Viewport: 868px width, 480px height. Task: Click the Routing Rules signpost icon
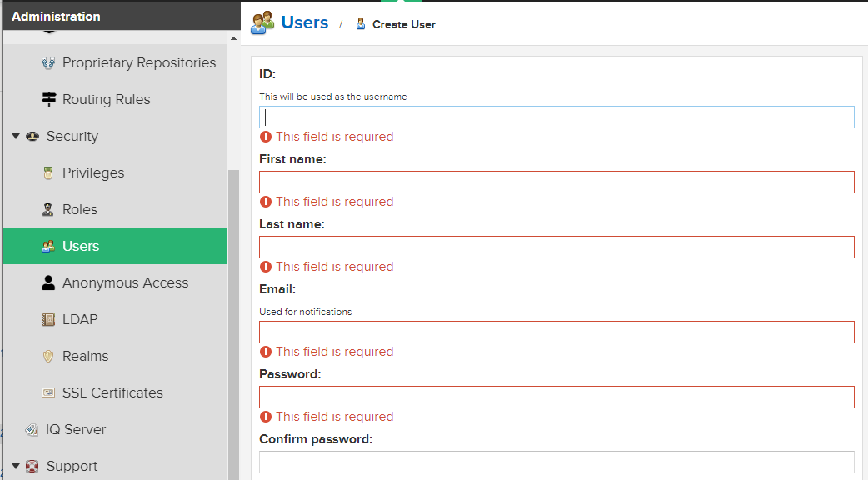click(48, 99)
